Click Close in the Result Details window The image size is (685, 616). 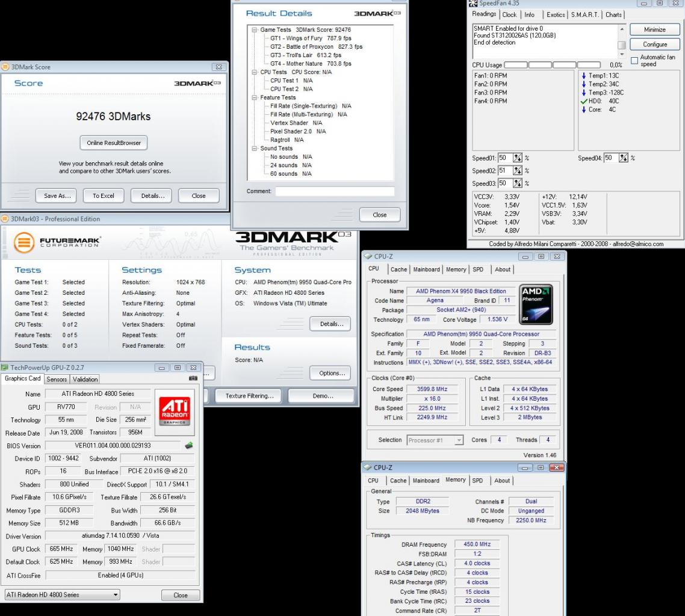click(380, 215)
